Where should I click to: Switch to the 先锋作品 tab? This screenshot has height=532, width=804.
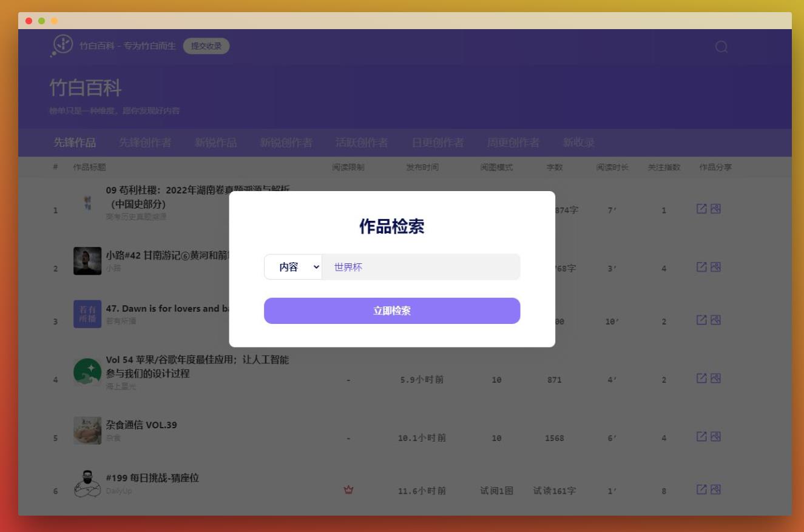pos(75,143)
